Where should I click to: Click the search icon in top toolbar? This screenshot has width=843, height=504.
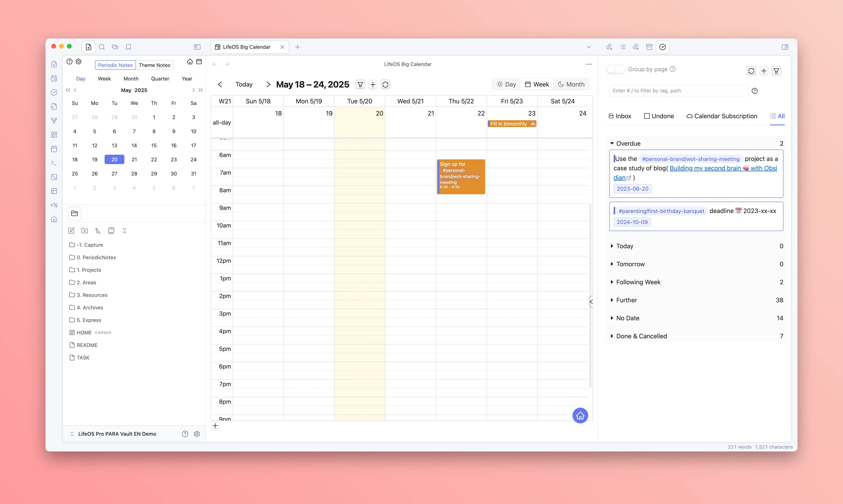pyautogui.click(x=101, y=47)
